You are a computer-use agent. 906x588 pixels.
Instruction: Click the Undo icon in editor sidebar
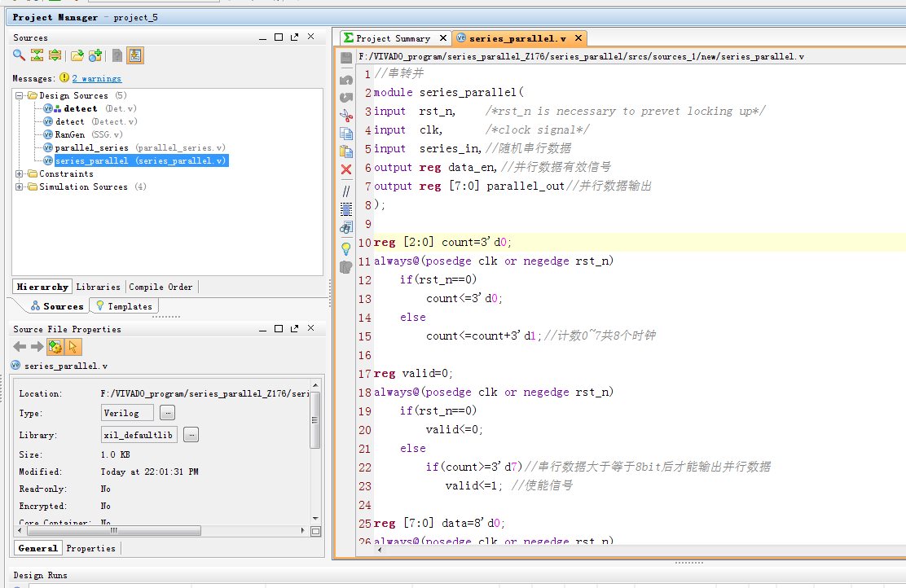(x=346, y=80)
